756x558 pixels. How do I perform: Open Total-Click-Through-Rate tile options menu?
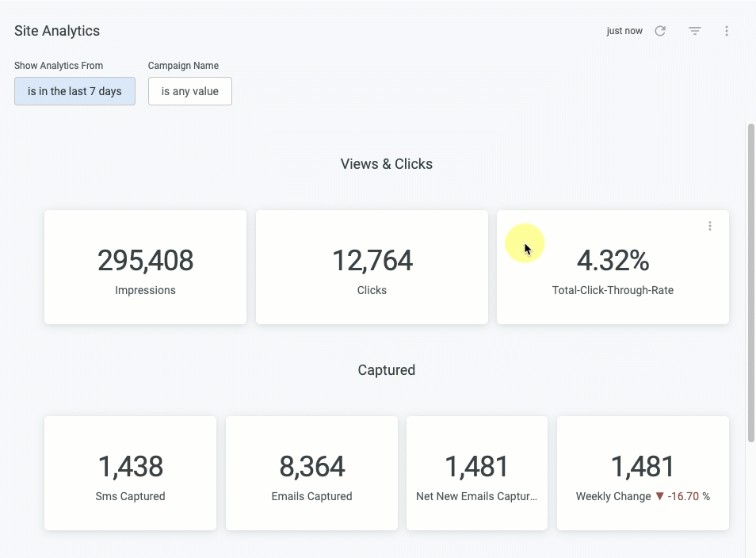(710, 226)
